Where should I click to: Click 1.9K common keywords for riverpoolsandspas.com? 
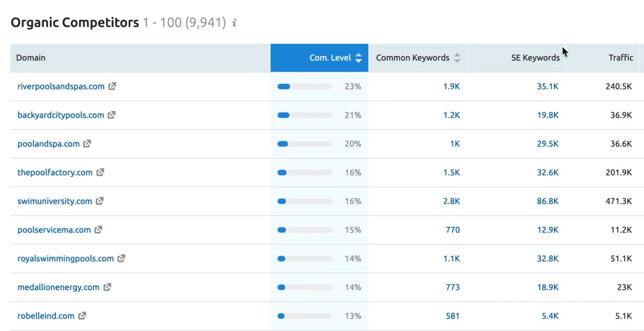(x=451, y=86)
